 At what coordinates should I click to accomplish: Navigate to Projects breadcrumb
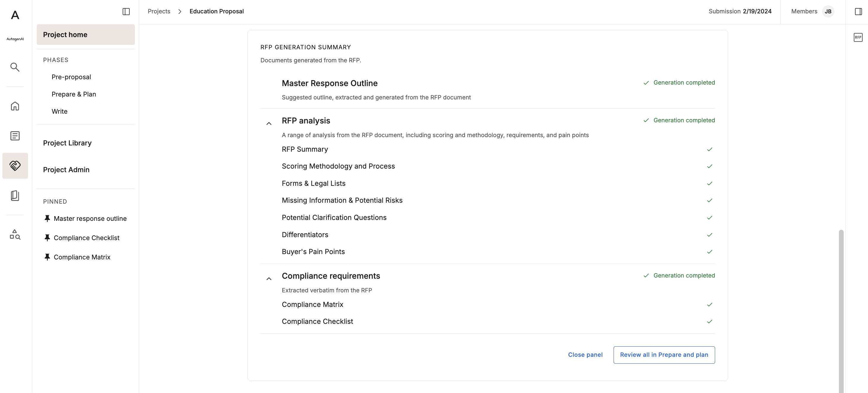pyautogui.click(x=159, y=11)
